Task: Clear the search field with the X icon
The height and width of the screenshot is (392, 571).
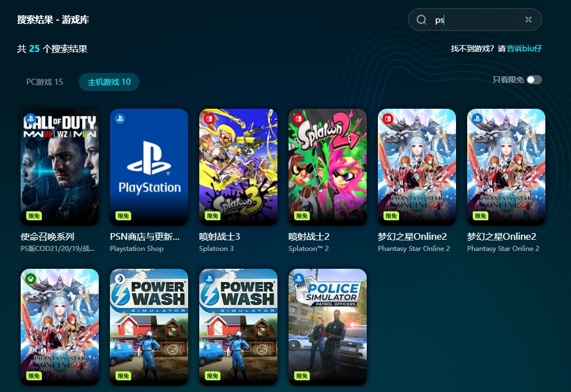Action: (528, 20)
